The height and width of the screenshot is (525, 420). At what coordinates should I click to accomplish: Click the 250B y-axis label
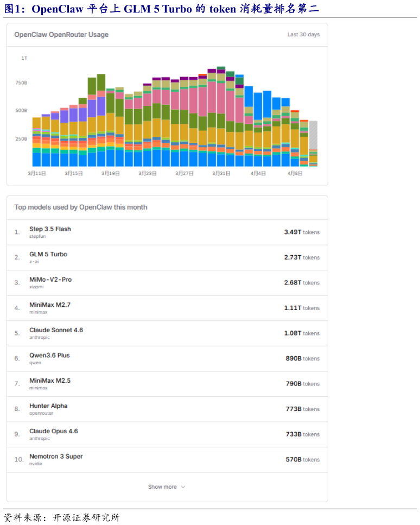(x=21, y=138)
